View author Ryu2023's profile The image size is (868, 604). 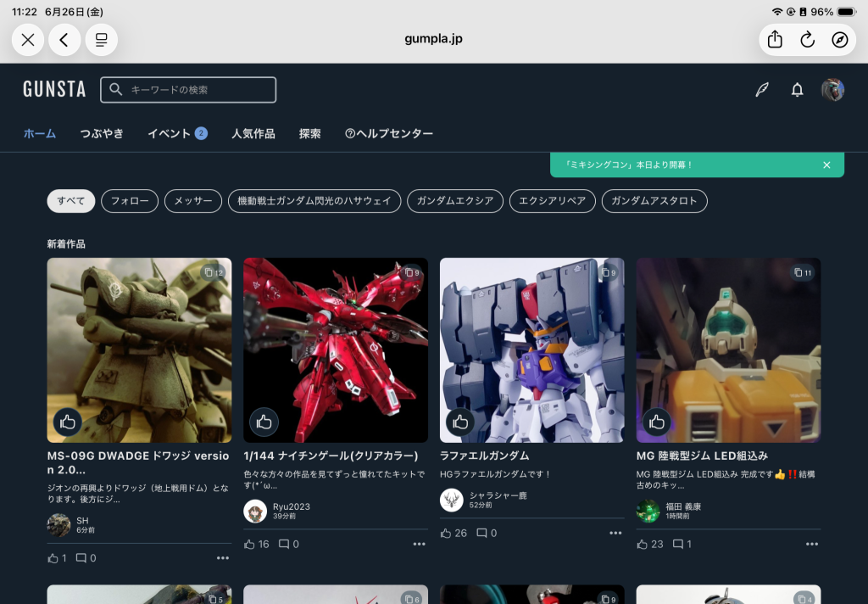pyautogui.click(x=277, y=511)
